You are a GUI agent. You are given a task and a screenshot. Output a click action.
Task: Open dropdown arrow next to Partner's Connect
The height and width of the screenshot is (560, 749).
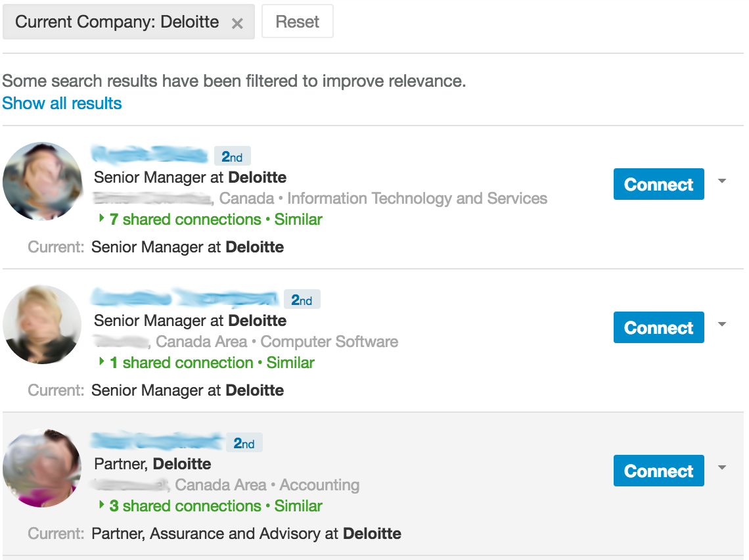722,468
